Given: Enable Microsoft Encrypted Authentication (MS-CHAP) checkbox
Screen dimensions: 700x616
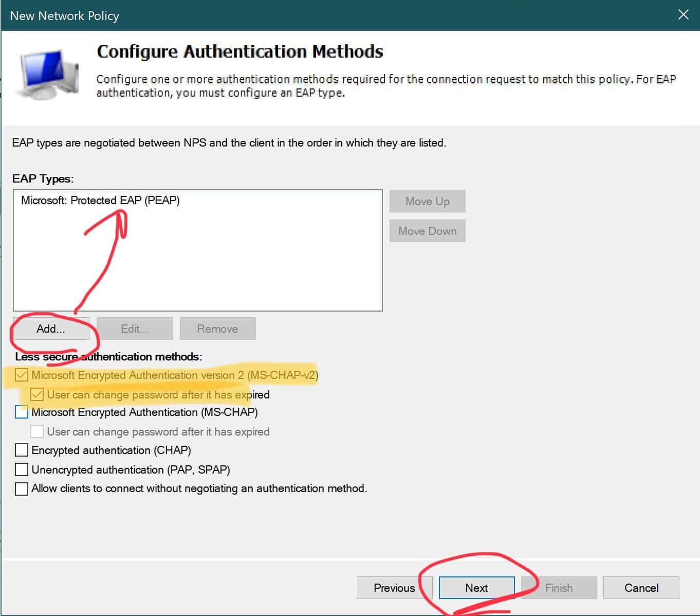Looking at the screenshot, I should (x=22, y=412).
